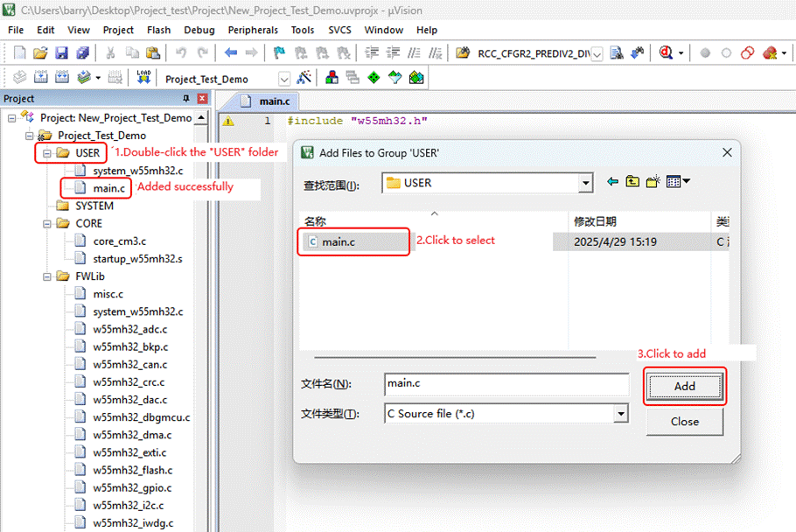Collapse the USER group in the project tree

coord(47,153)
